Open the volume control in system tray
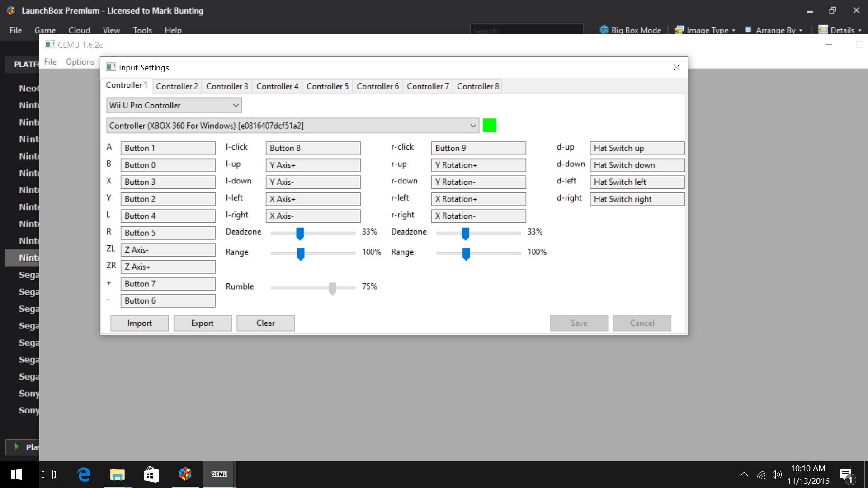The image size is (868, 488). pos(777,474)
